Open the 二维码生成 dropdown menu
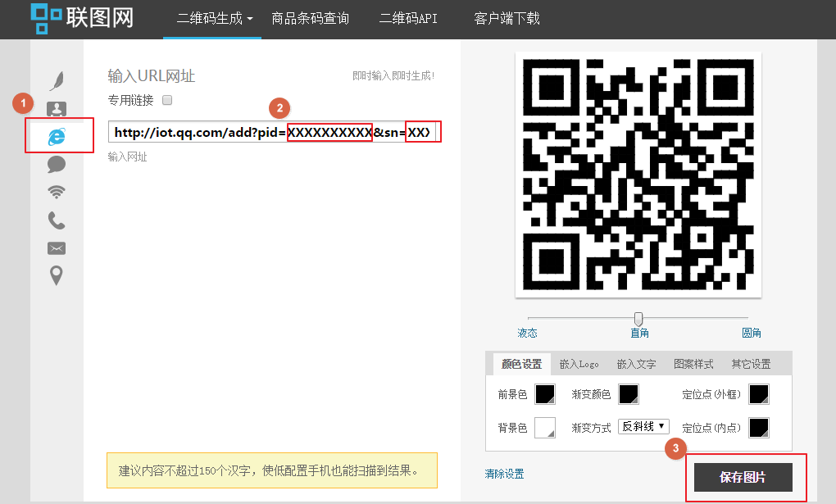 click(x=215, y=19)
